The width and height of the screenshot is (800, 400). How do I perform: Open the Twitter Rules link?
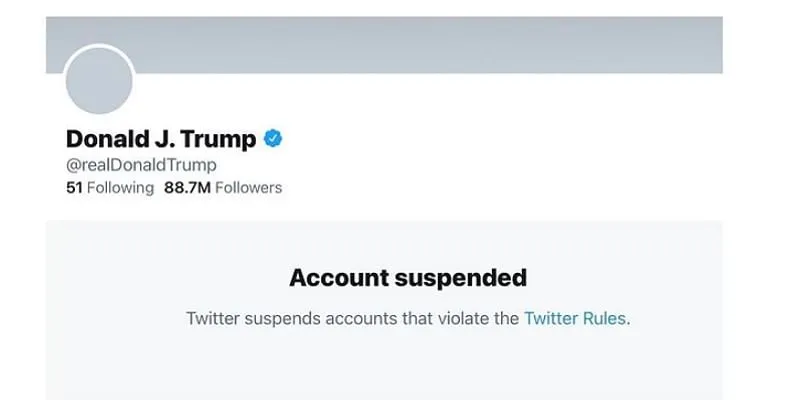(x=575, y=320)
